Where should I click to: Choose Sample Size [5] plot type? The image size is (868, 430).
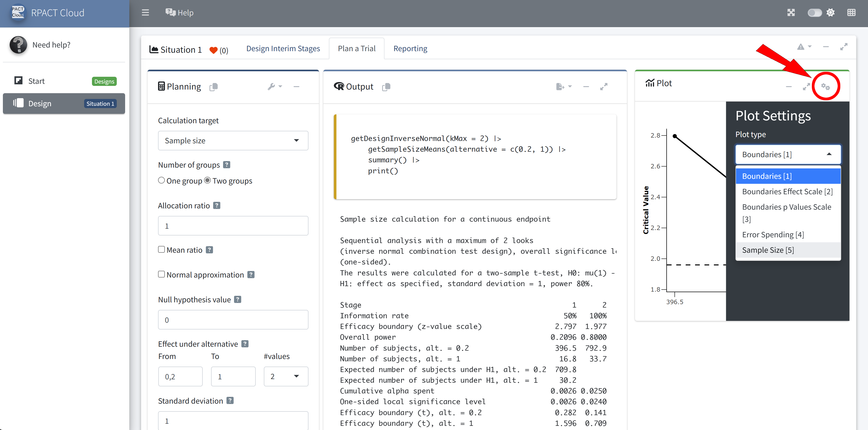[x=768, y=250]
